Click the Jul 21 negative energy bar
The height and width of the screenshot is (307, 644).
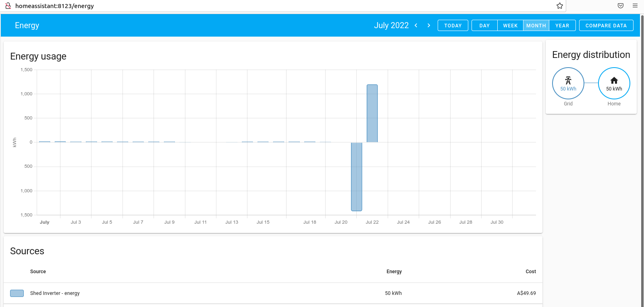pyautogui.click(x=357, y=177)
